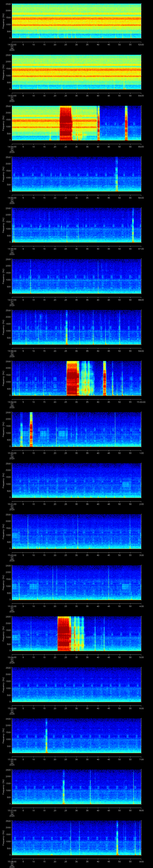153x868 pixels.
Task: Click the 14:56:00 start time label
Action: (12, 249)
